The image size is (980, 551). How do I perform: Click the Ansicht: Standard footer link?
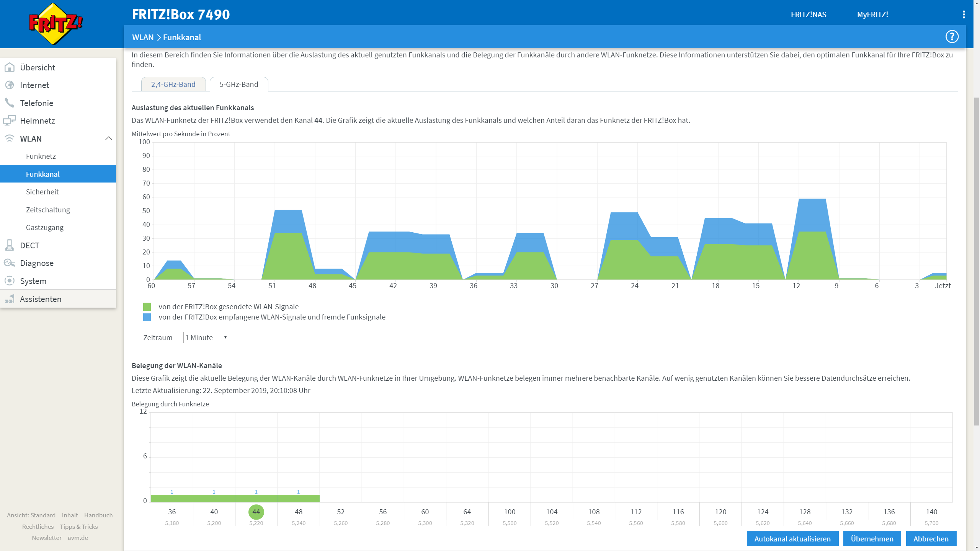pos(31,515)
